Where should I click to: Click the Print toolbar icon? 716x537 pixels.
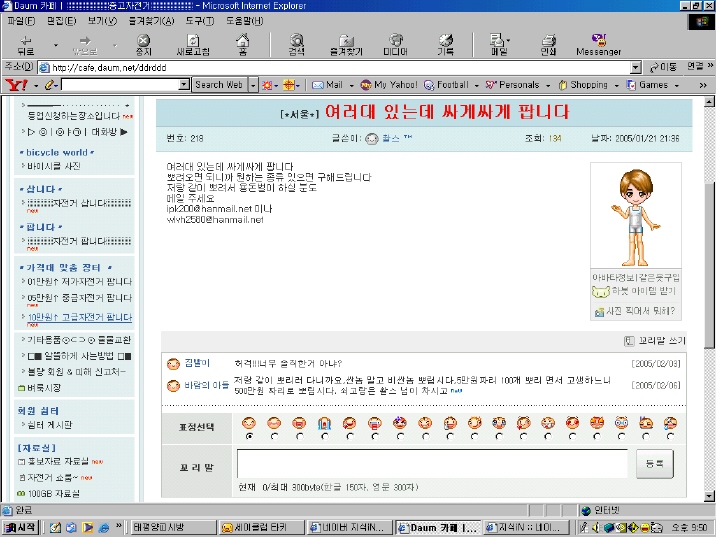(548, 43)
